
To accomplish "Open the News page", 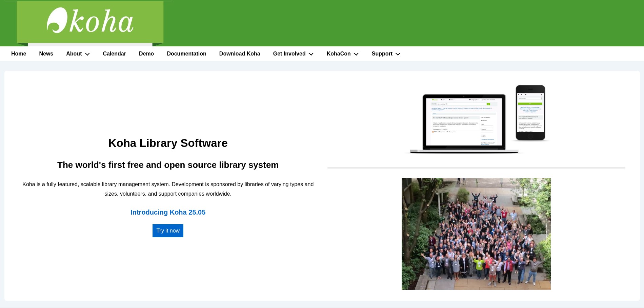I will (x=46, y=54).
